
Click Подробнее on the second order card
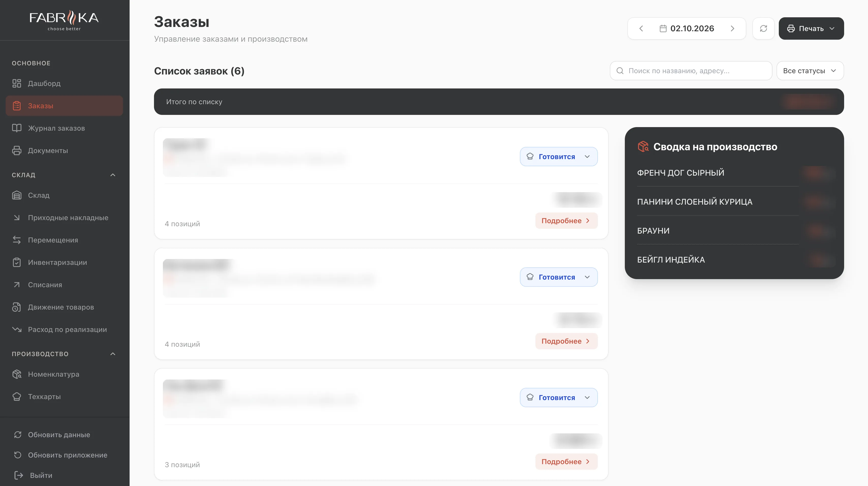[566, 341]
